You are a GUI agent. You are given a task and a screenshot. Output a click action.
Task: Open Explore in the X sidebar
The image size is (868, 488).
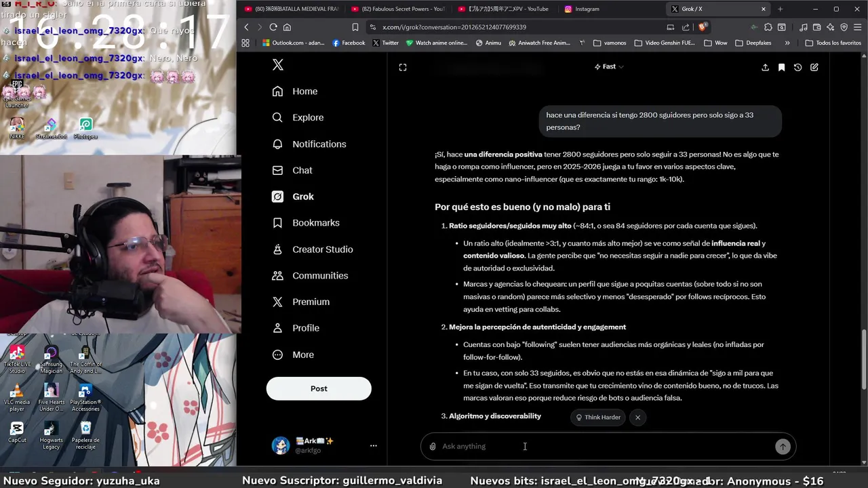pos(298,117)
